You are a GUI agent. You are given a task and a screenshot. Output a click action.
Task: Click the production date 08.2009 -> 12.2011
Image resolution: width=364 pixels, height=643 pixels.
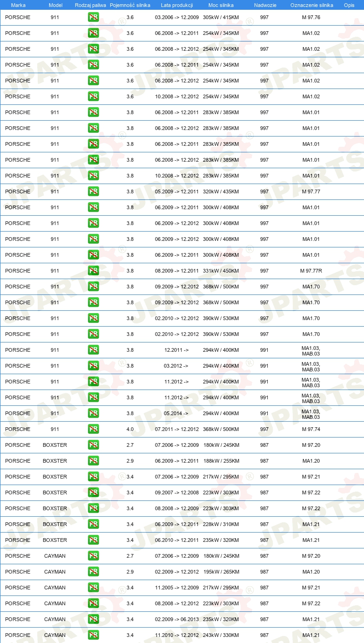coord(177,271)
